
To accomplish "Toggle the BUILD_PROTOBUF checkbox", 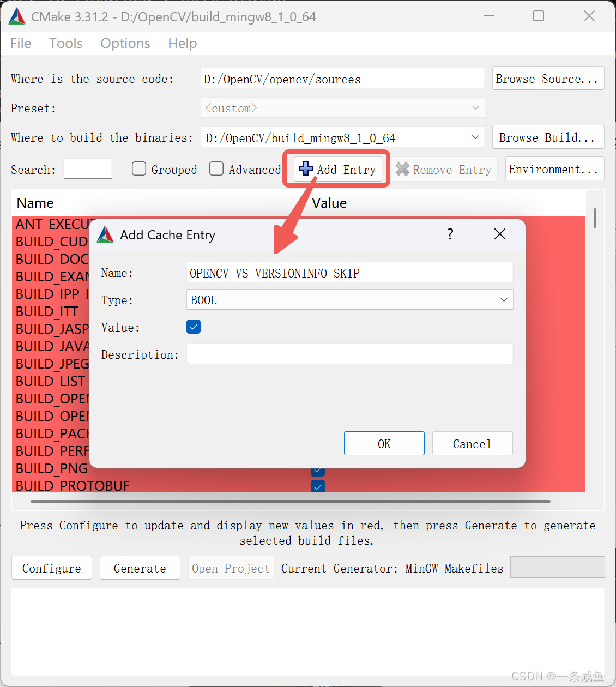I will point(318,485).
